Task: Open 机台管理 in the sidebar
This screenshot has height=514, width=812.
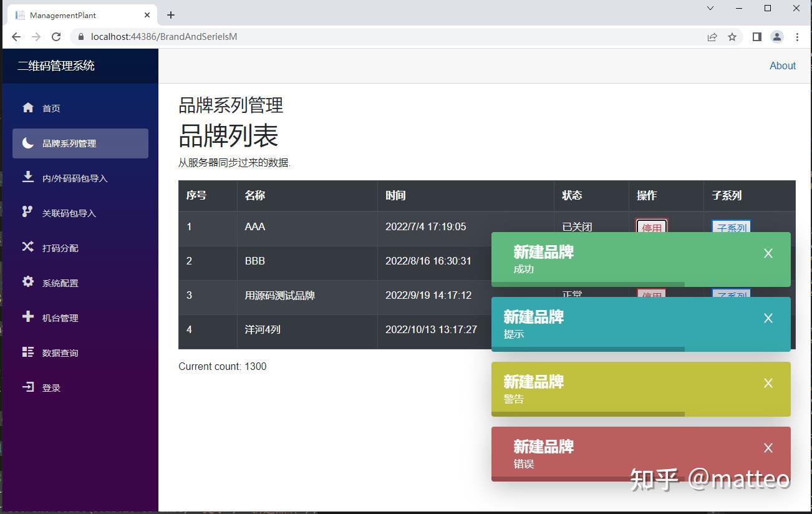Action: tap(80, 318)
